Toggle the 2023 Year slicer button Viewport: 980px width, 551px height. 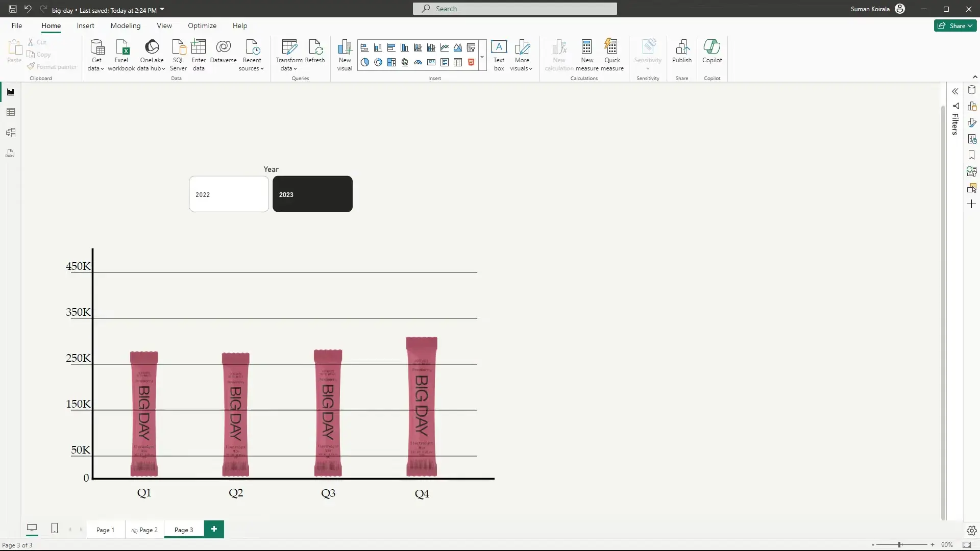coord(312,194)
